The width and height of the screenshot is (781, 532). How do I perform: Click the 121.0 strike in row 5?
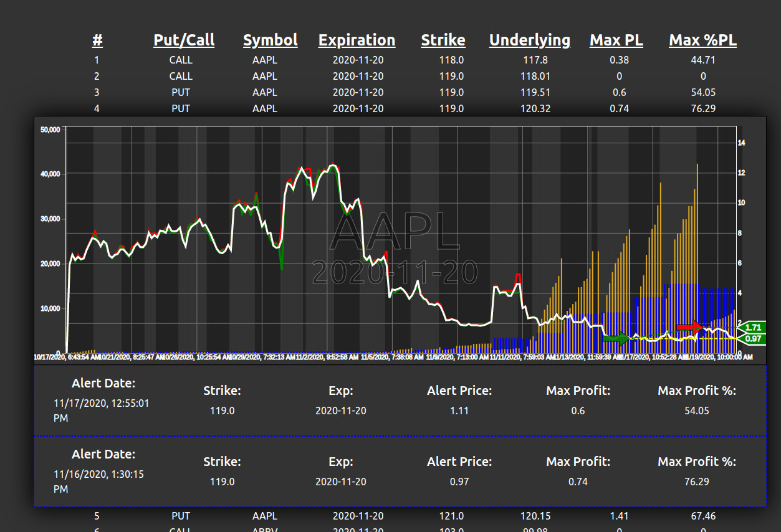pos(451,516)
